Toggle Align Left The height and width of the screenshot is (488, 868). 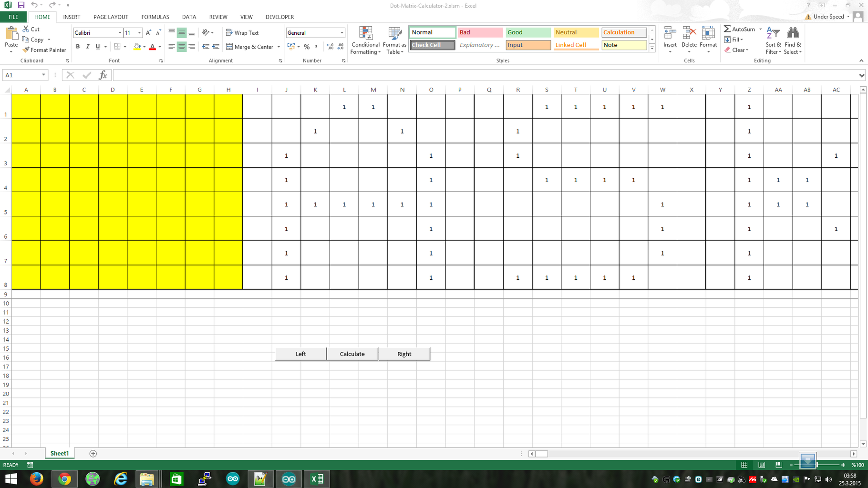tap(172, 47)
